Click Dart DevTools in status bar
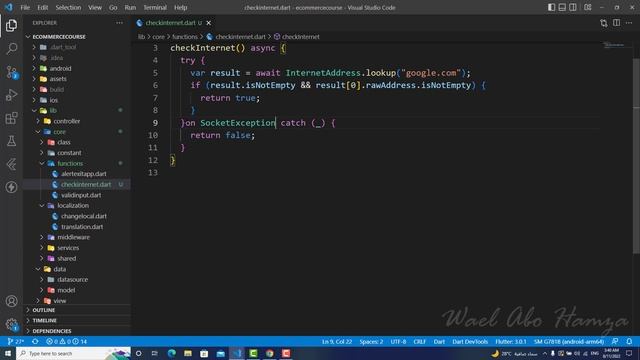Image resolution: width=640 pixels, height=360 pixels. 470,341
